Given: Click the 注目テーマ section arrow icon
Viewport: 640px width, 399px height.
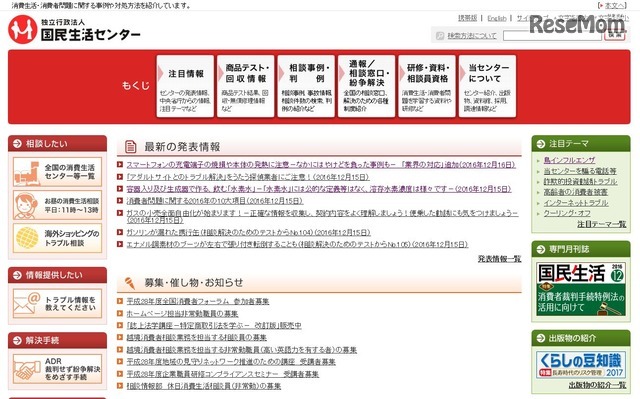Looking at the screenshot, I should [541, 144].
